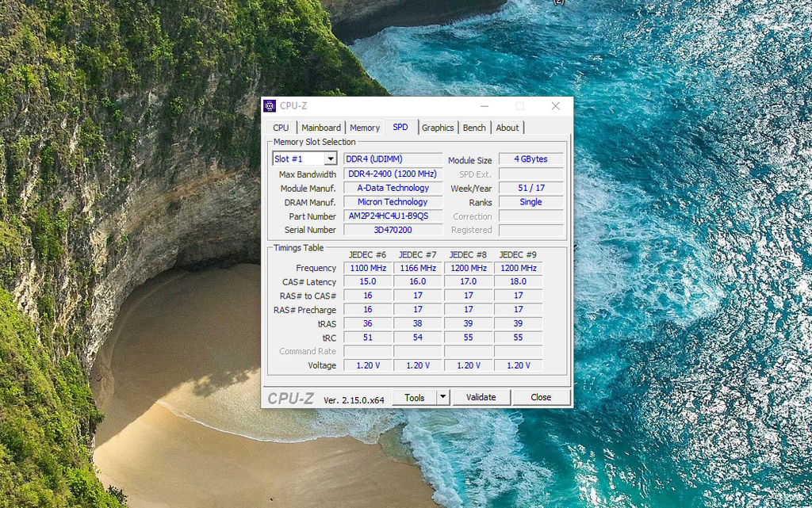
Task: Expand the Slot #1 memory slot dropdown
Action: (331, 159)
